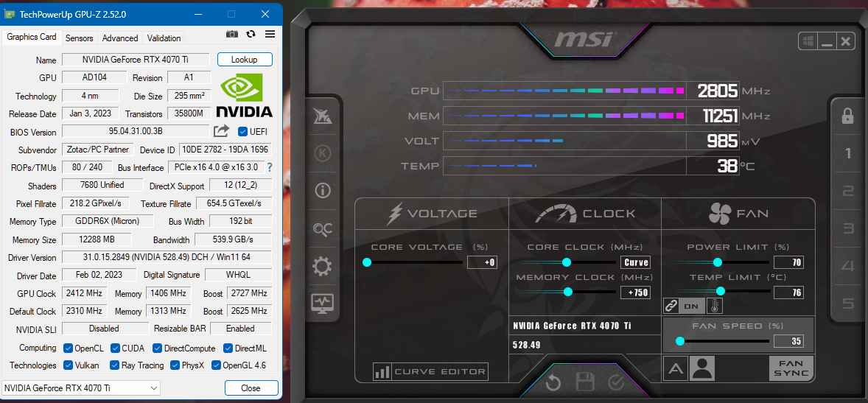Click the Fan Sync button
Image resolution: width=868 pixels, height=403 pixels.
point(791,368)
